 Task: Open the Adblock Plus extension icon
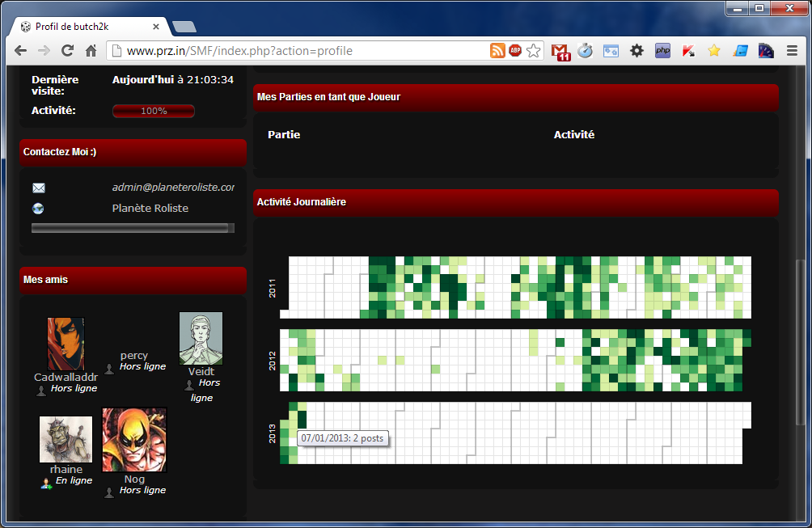point(515,51)
